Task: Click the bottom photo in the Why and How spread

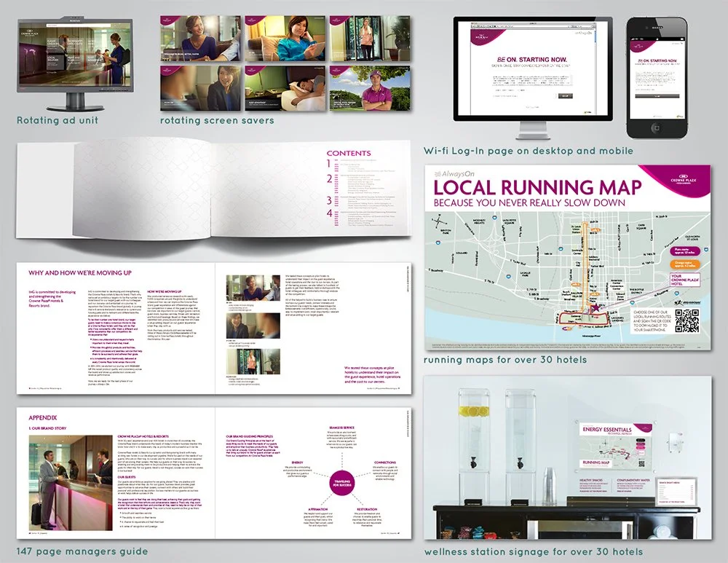Action: (x=253, y=361)
